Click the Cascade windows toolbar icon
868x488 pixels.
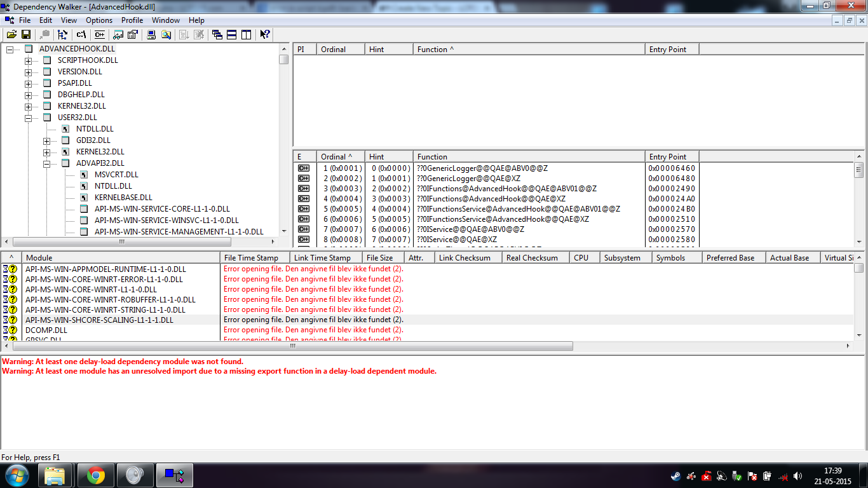[x=217, y=34]
